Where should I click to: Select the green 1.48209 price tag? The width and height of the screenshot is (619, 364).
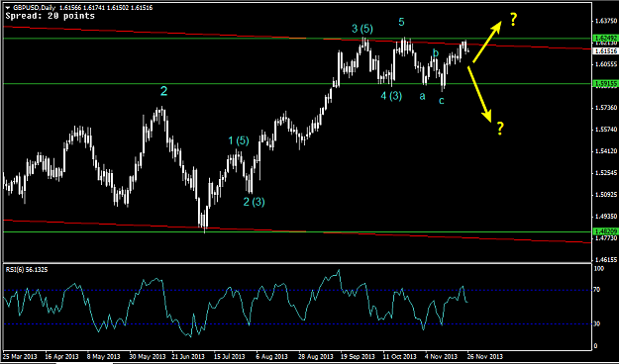pos(605,231)
